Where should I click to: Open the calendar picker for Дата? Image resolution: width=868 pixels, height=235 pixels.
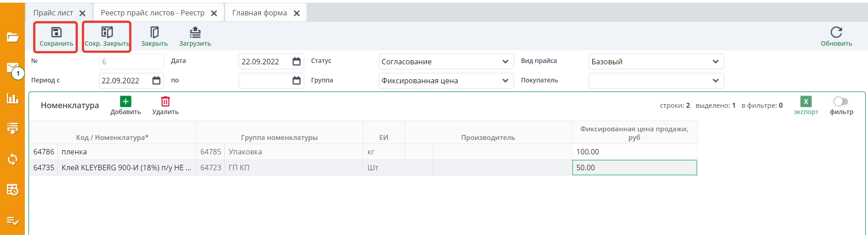(x=297, y=62)
